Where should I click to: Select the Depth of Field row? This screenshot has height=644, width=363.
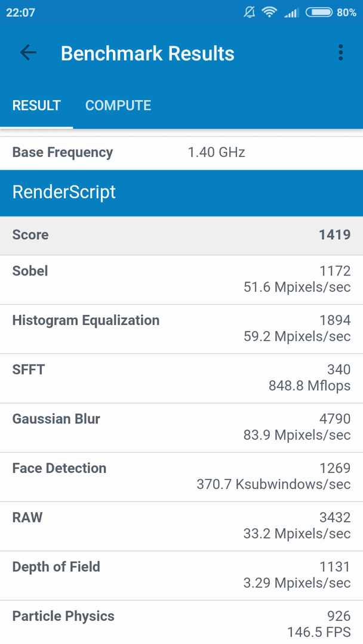click(x=181, y=575)
